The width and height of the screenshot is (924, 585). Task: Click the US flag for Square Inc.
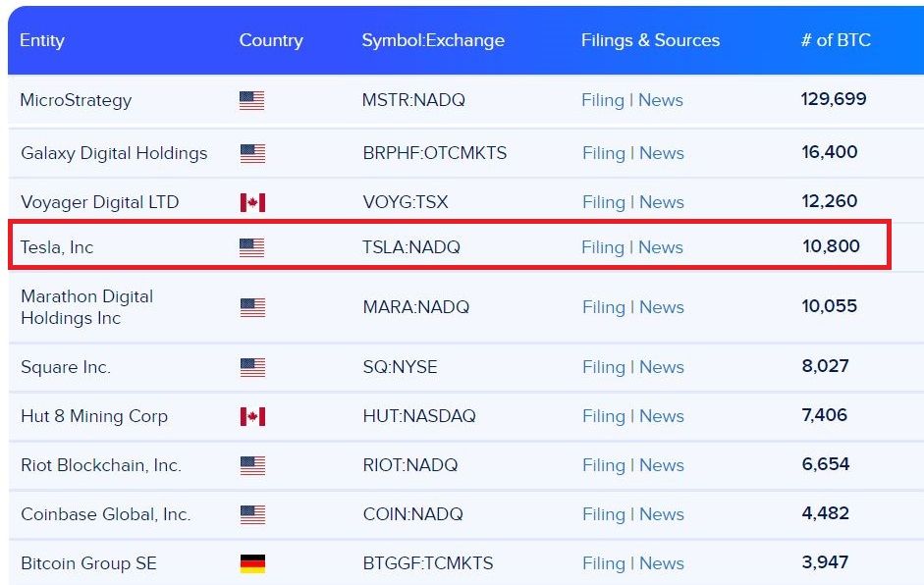251,367
